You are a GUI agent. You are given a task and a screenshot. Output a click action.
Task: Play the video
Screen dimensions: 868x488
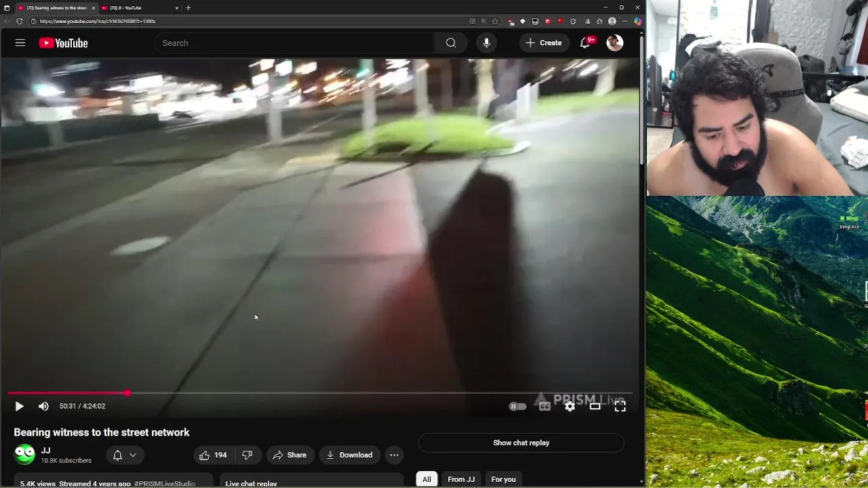point(19,406)
